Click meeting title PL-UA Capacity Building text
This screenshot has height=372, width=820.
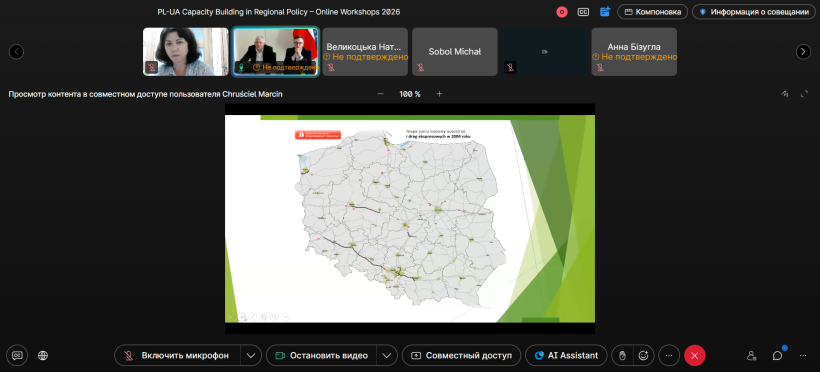(x=279, y=12)
